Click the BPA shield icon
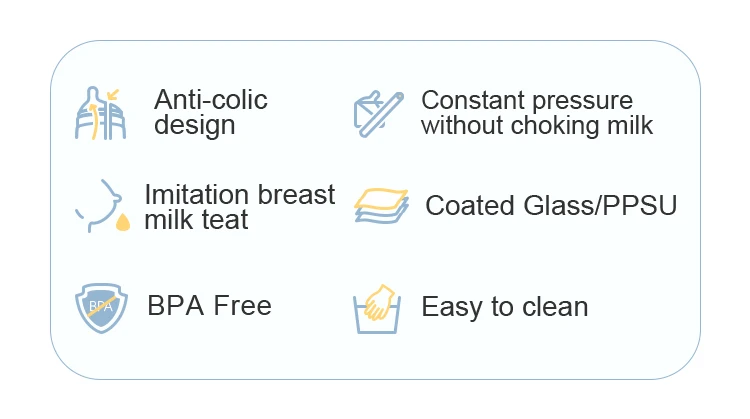Image resolution: width=750 pixels, height=419 pixels. tap(100, 306)
